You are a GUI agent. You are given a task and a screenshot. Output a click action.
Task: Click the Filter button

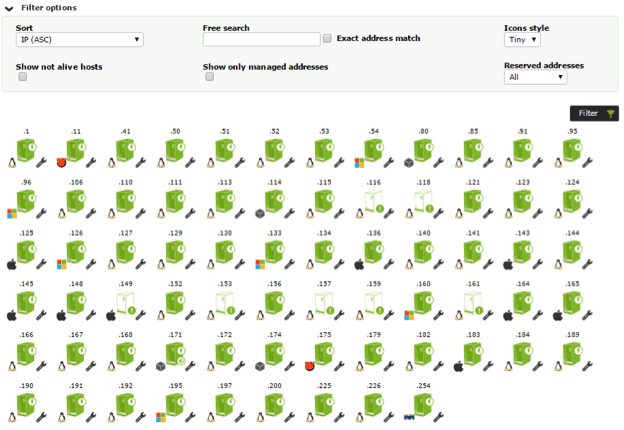(594, 113)
